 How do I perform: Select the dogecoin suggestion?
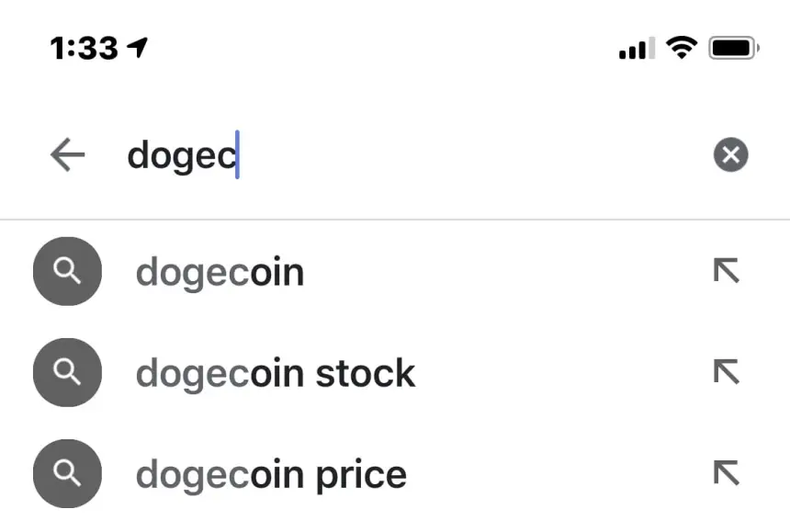[220, 271]
